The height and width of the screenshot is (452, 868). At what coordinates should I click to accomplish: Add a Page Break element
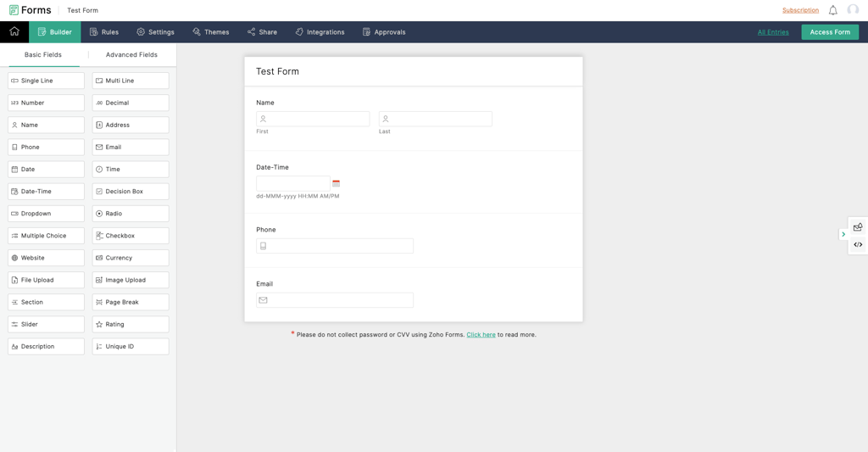tap(131, 302)
